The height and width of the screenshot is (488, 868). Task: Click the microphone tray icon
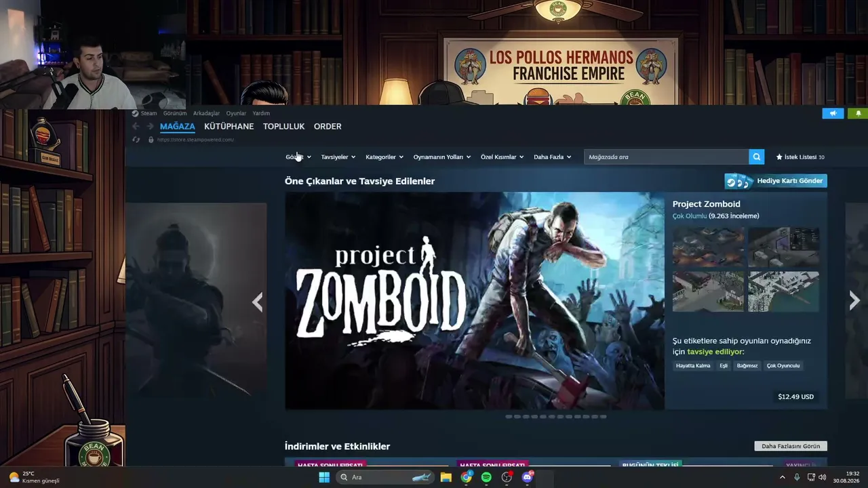pos(797,477)
